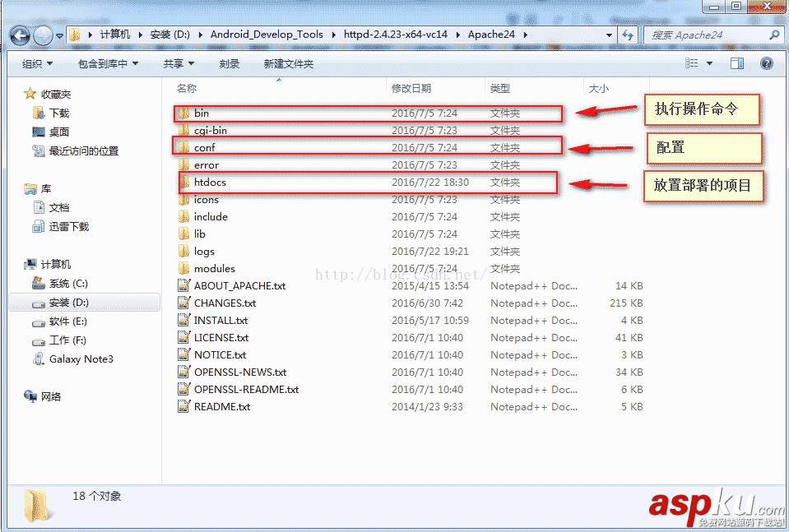Select 安装 (D:) breadcrumb segment
Screen dimensions: 789x532
(170, 35)
